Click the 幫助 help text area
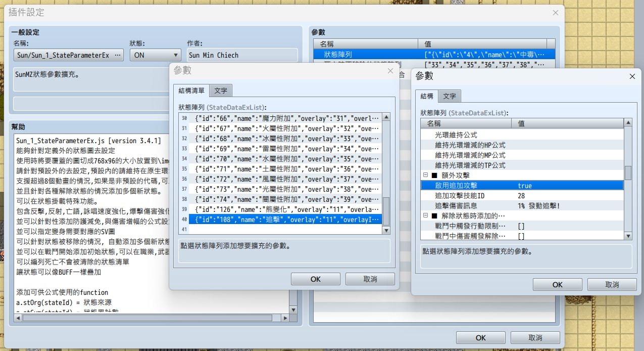Image resolution: width=644 pixels, height=351 pixels. tap(152, 224)
